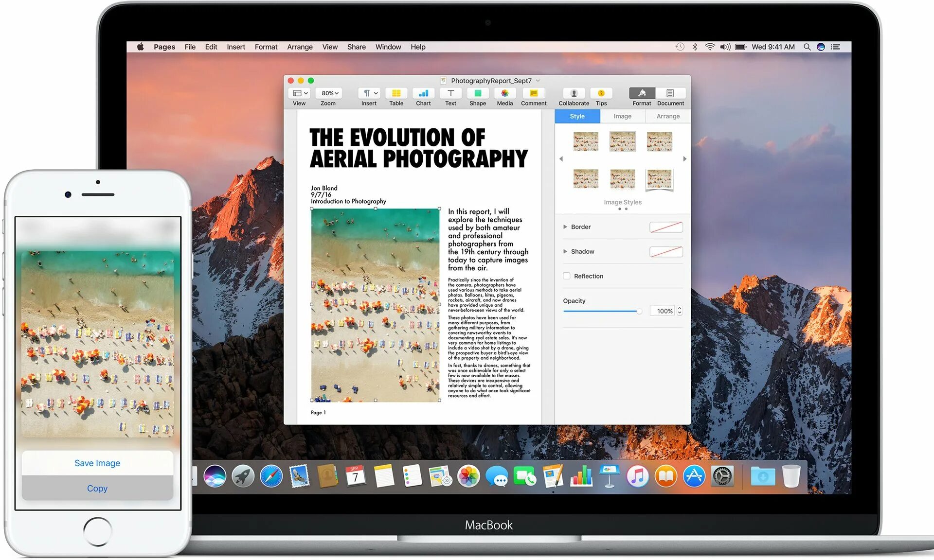Click the Text box tool
Viewport: 934px width, 560px height.
coord(450,93)
